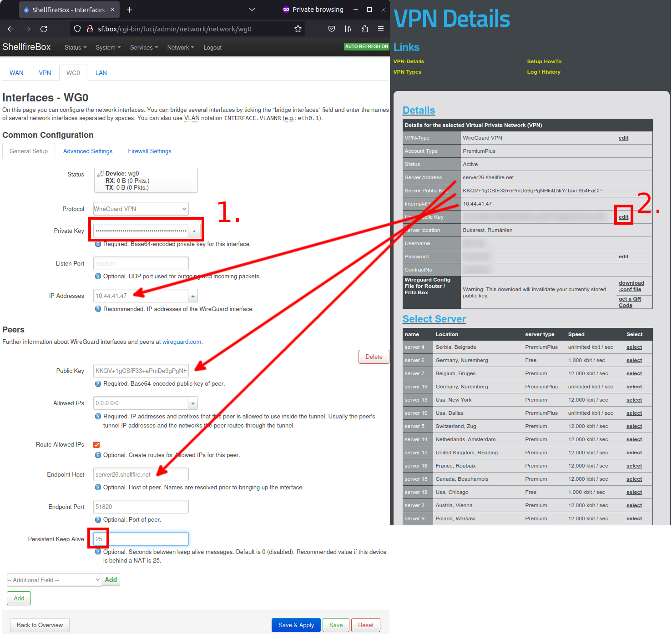The image size is (672, 634).
Task: Select server 4 Serbia, Belgrade
Action: coord(634,347)
